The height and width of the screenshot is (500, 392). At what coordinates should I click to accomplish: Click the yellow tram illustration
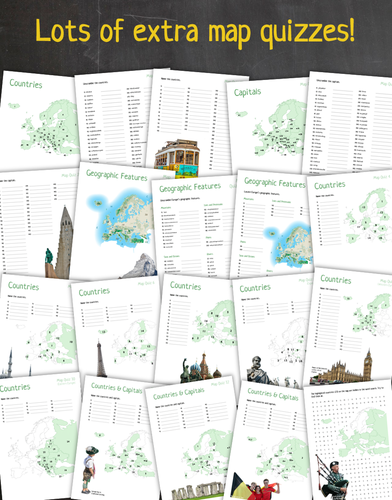(177, 158)
